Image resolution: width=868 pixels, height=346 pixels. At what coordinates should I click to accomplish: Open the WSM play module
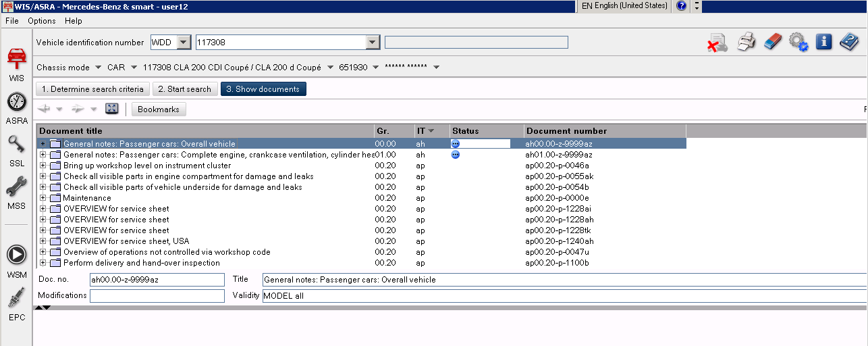16,261
